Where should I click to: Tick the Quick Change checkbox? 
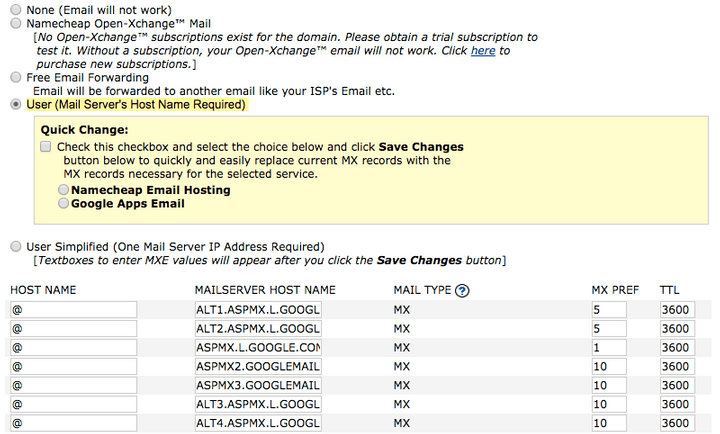click(45, 147)
